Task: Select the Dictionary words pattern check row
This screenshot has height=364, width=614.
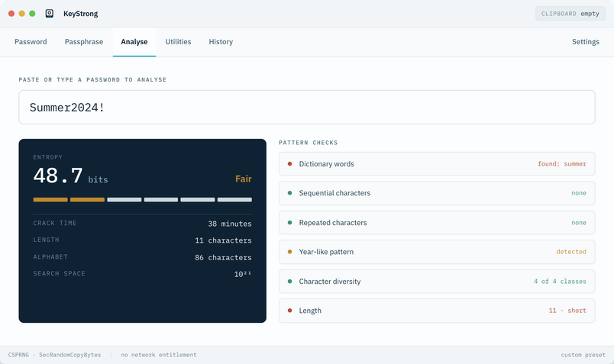Action: click(437, 164)
